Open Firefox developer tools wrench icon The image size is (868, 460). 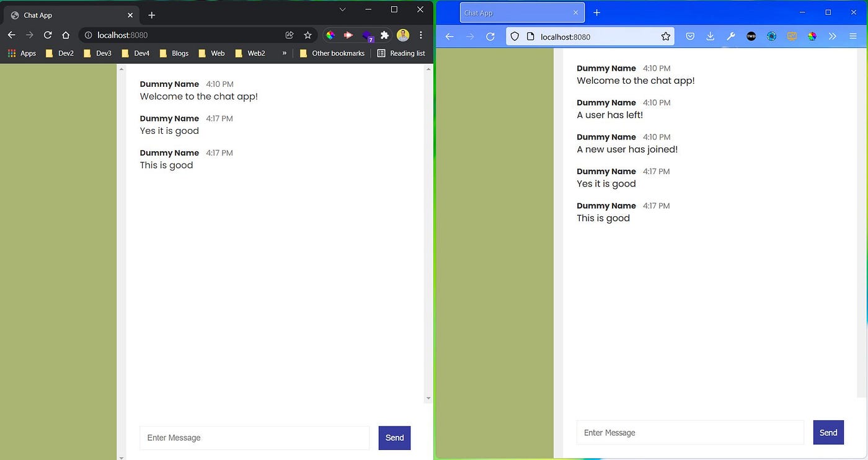[731, 37]
